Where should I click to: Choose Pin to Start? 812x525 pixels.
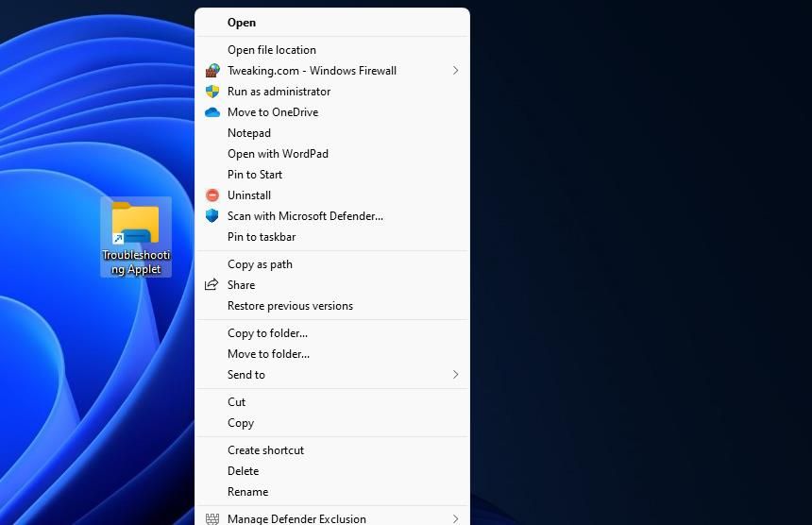pos(332,175)
